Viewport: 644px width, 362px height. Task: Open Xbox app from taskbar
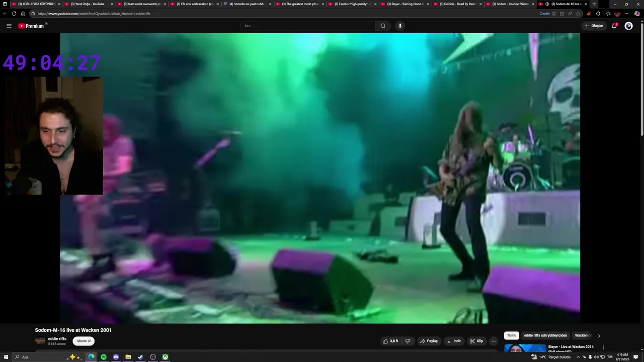(x=165, y=357)
